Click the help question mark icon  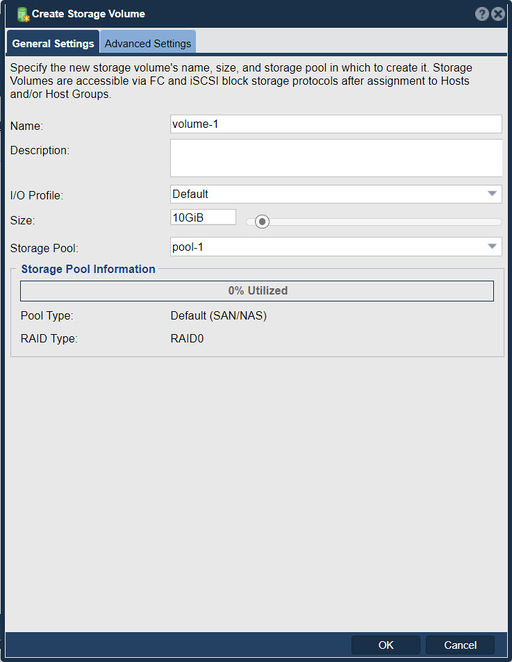(x=482, y=14)
